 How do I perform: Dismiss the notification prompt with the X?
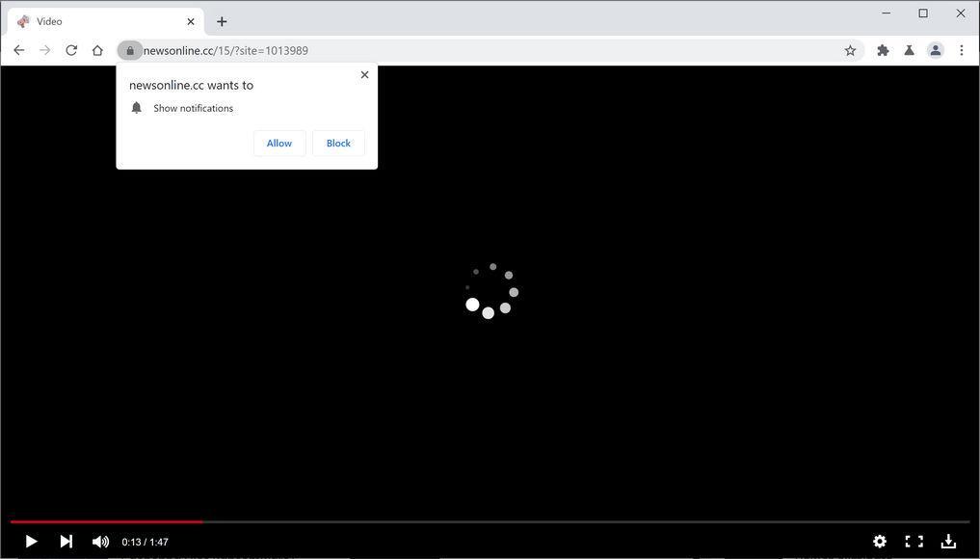click(x=364, y=74)
